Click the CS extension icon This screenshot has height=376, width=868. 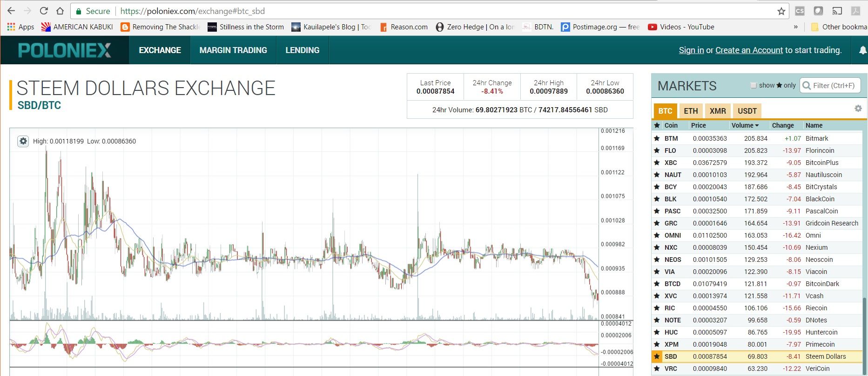(800, 11)
